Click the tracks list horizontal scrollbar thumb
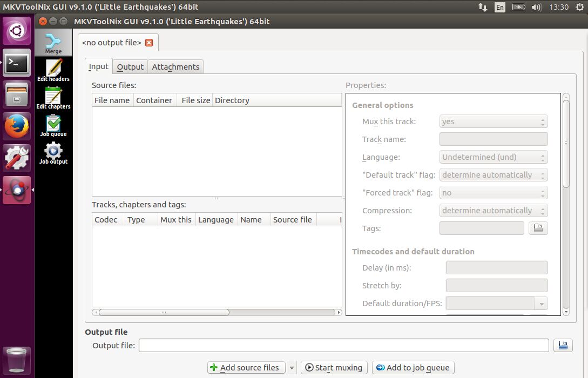The height and width of the screenshot is (378, 588). click(164, 312)
